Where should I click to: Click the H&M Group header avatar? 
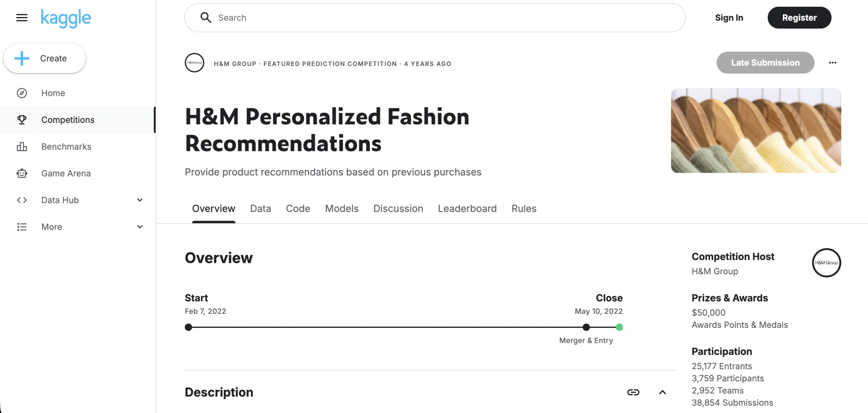point(194,63)
